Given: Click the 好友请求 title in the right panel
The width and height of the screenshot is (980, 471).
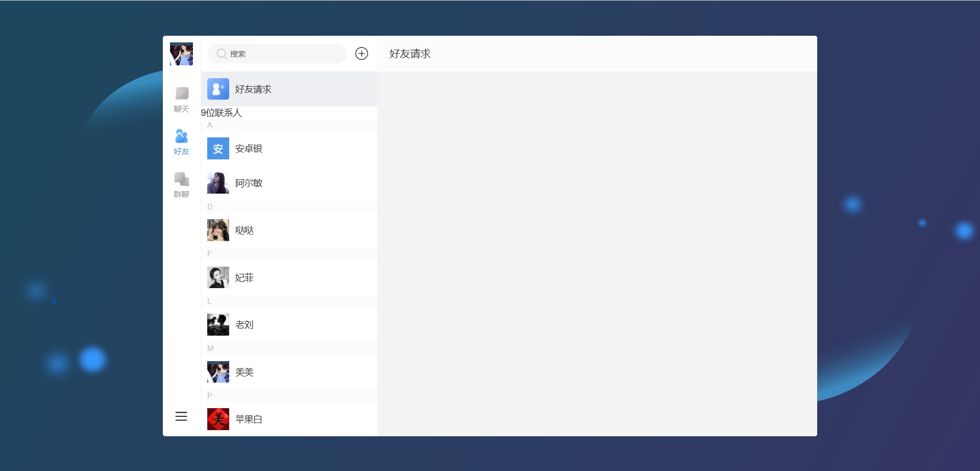Looking at the screenshot, I should (x=409, y=54).
